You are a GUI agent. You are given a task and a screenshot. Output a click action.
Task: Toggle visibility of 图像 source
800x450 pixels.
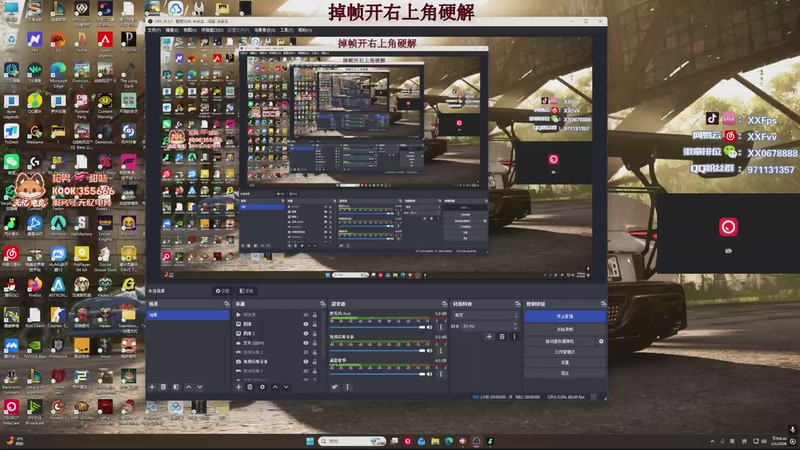(306, 324)
